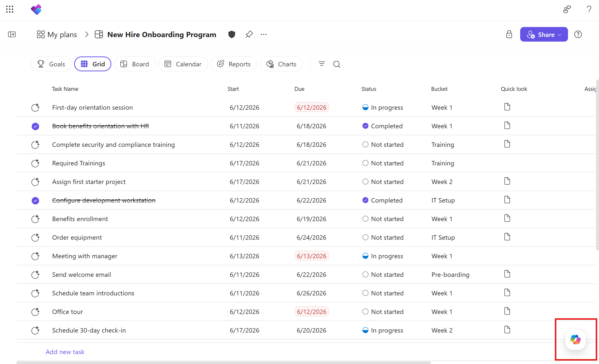Sort by the Due column header
This screenshot has width=599, height=364.
pyautogui.click(x=299, y=89)
